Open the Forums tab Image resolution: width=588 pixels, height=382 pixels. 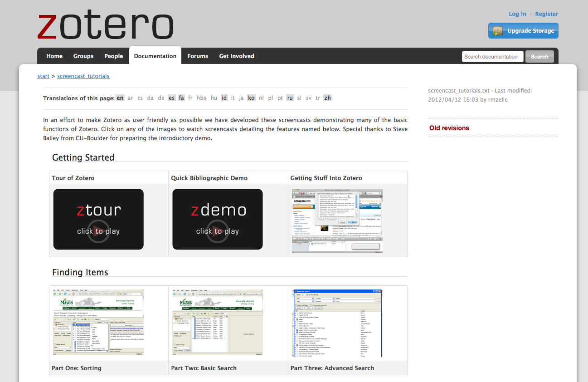click(198, 56)
